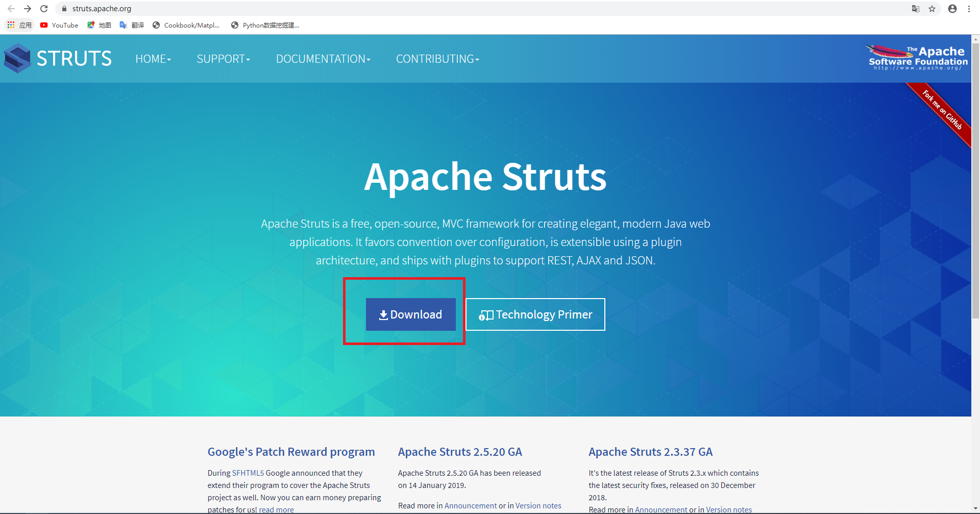Click the browser back arrow

(x=11, y=8)
